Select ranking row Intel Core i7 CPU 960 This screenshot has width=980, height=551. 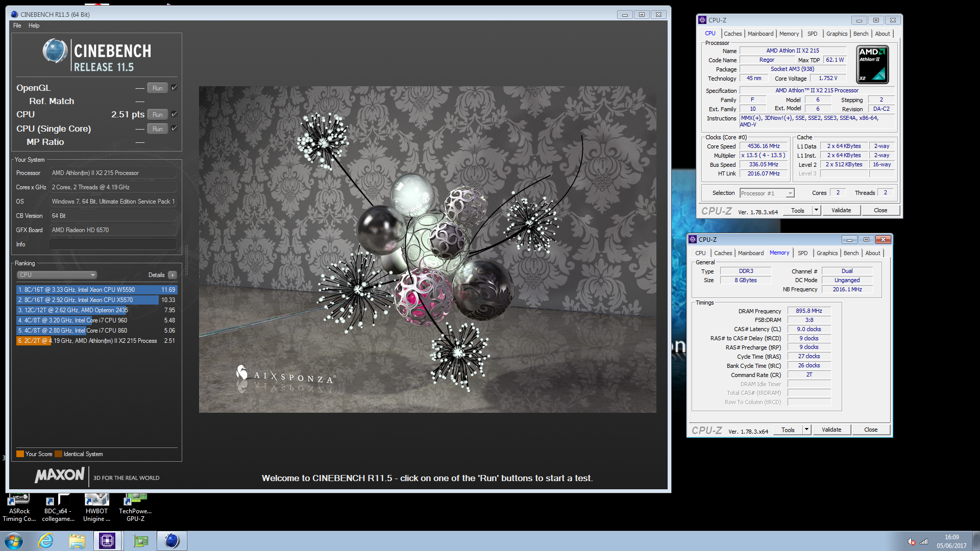(96, 320)
